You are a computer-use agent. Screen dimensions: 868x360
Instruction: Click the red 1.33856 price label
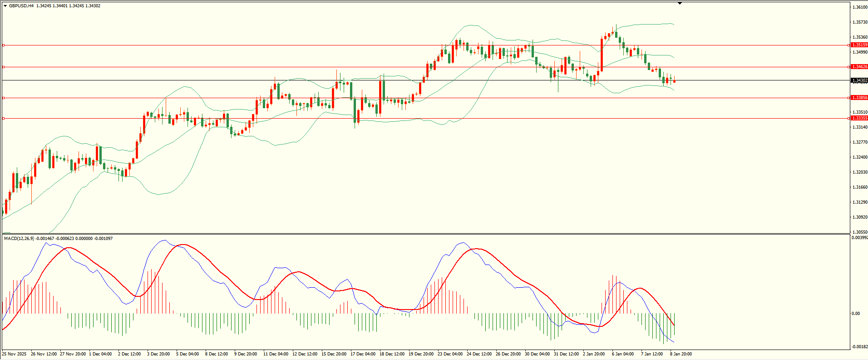tap(859, 98)
